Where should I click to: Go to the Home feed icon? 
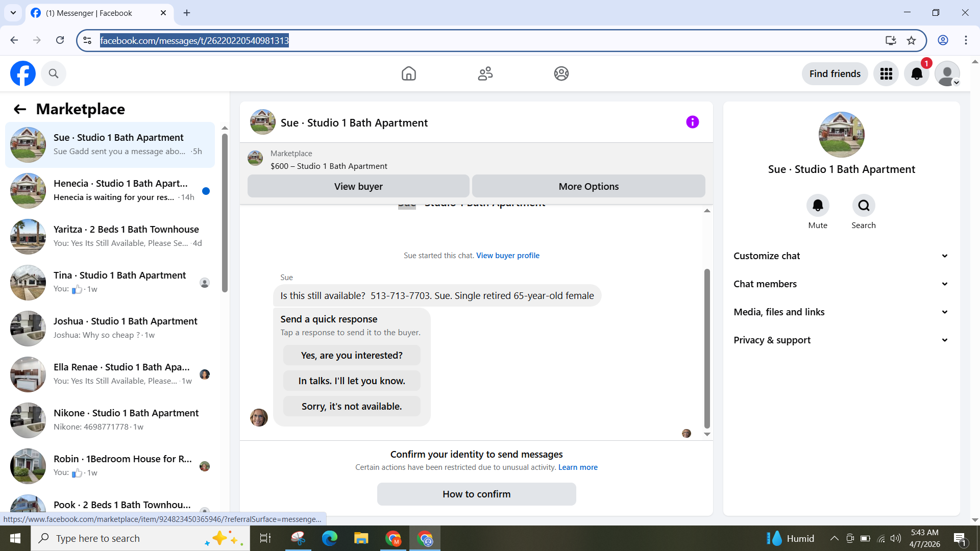(x=409, y=73)
